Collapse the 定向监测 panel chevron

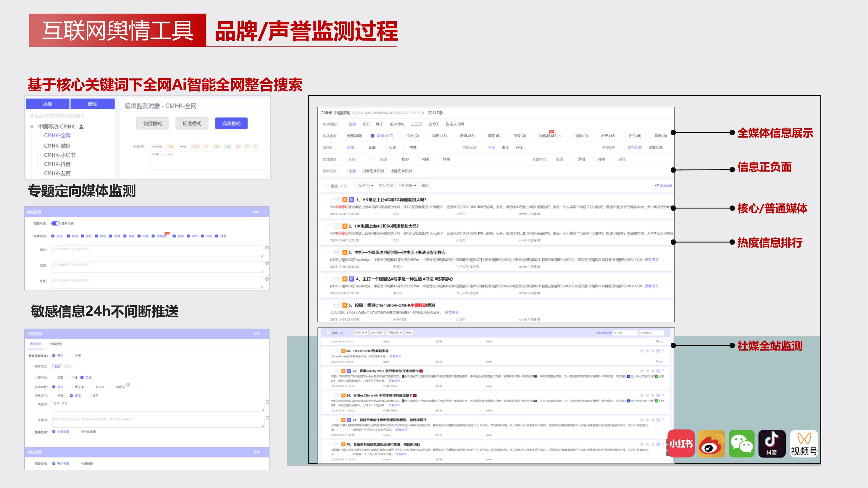tap(266, 212)
